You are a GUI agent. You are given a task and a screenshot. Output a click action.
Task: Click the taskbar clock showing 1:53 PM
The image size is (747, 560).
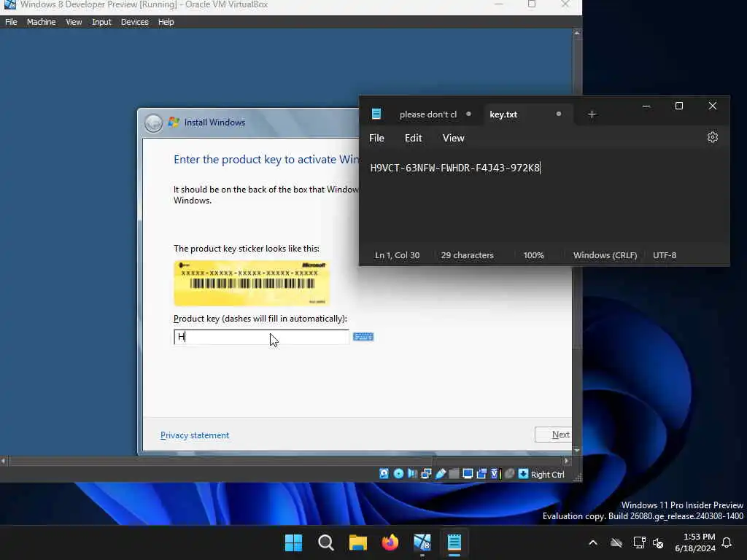point(695,542)
